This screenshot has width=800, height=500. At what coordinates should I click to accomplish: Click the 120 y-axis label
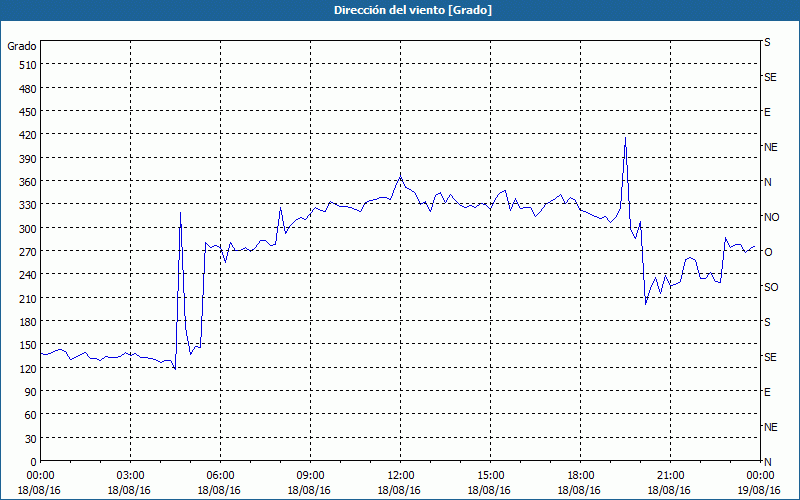(28, 368)
